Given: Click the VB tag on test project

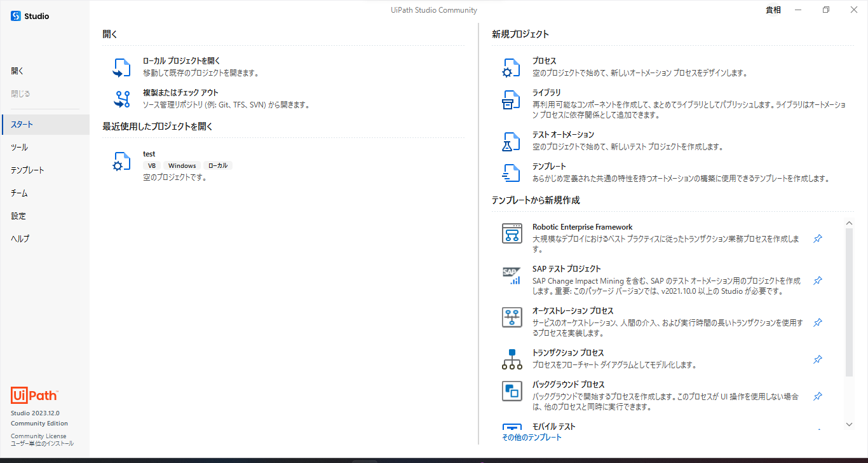Looking at the screenshot, I should [152, 165].
